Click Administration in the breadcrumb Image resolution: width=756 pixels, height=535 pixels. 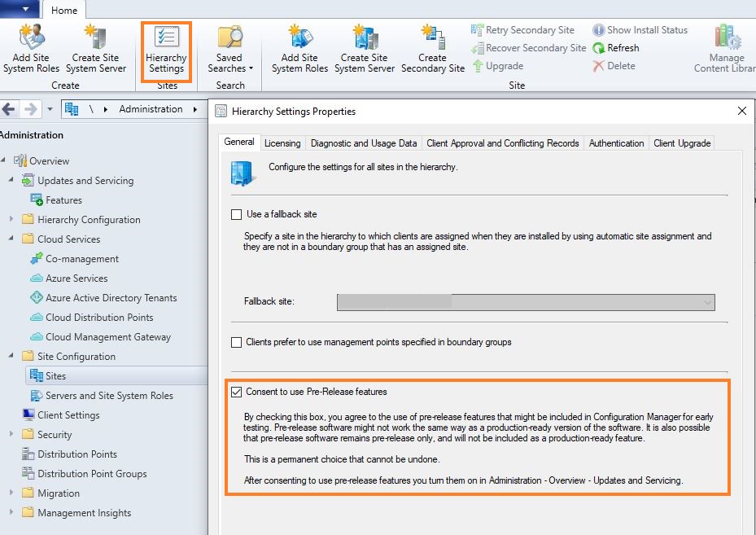click(151, 109)
